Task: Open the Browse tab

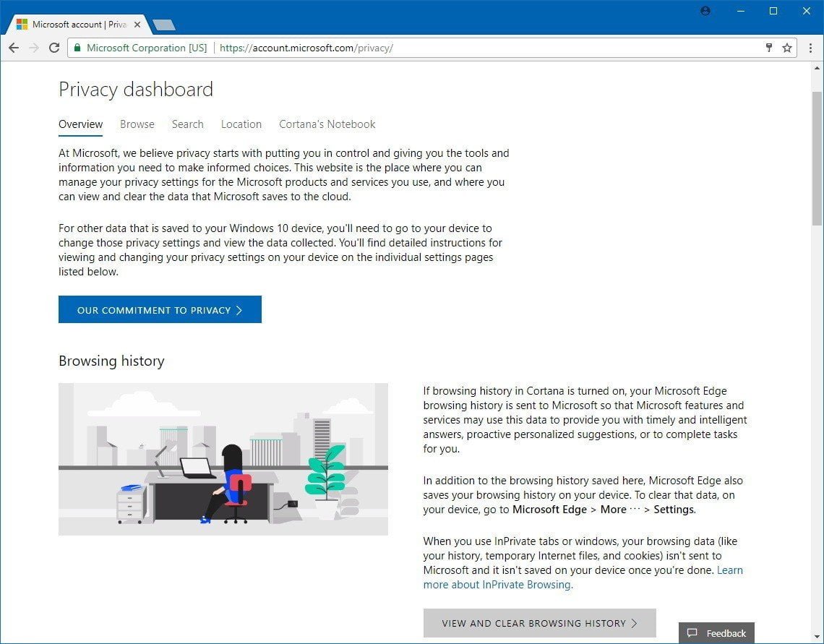Action: pyautogui.click(x=137, y=124)
